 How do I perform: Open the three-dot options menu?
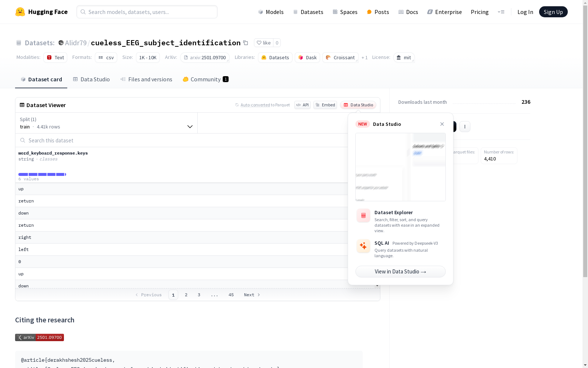point(465,127)
